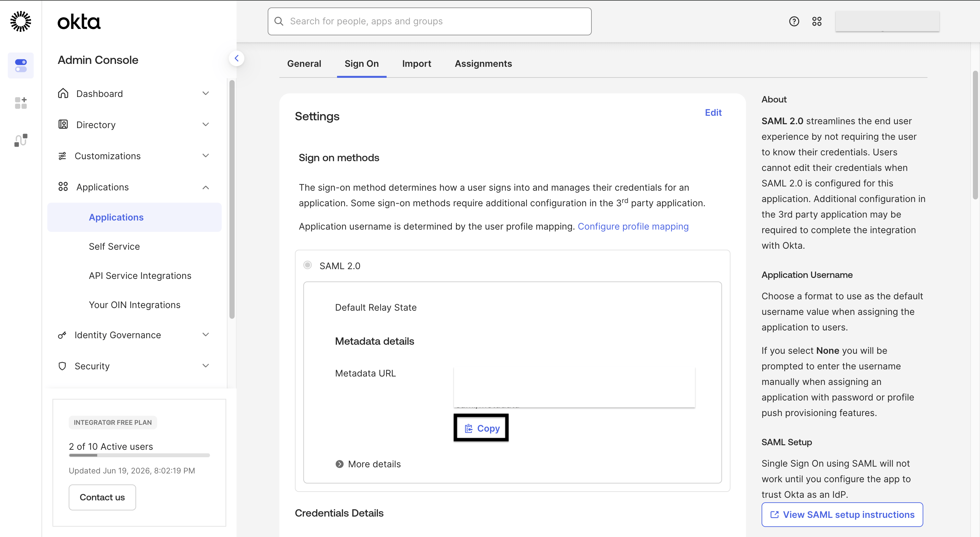Click the Metadata URL text box
This screenshot has height=537, width=980.
pyautogui.click(x=574, y=387)
